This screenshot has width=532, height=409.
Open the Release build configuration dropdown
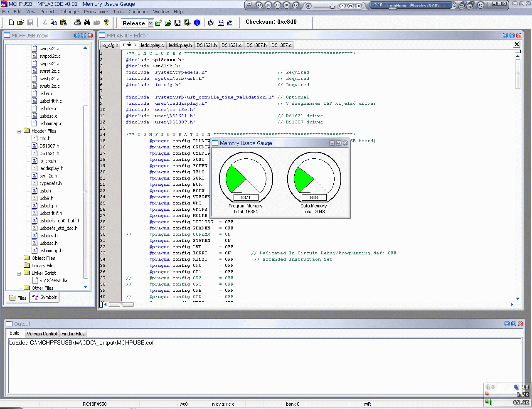[150, 23]
